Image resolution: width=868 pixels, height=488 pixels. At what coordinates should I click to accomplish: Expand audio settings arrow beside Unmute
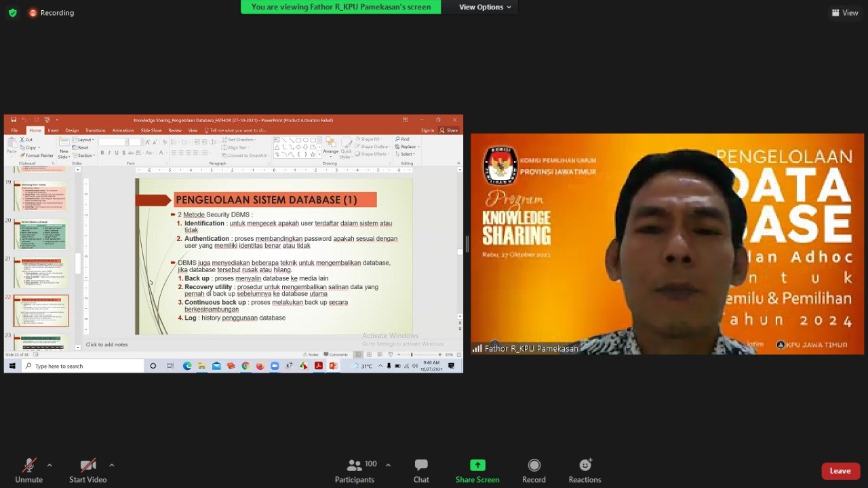pyautogui.click(x=50, y=465)
